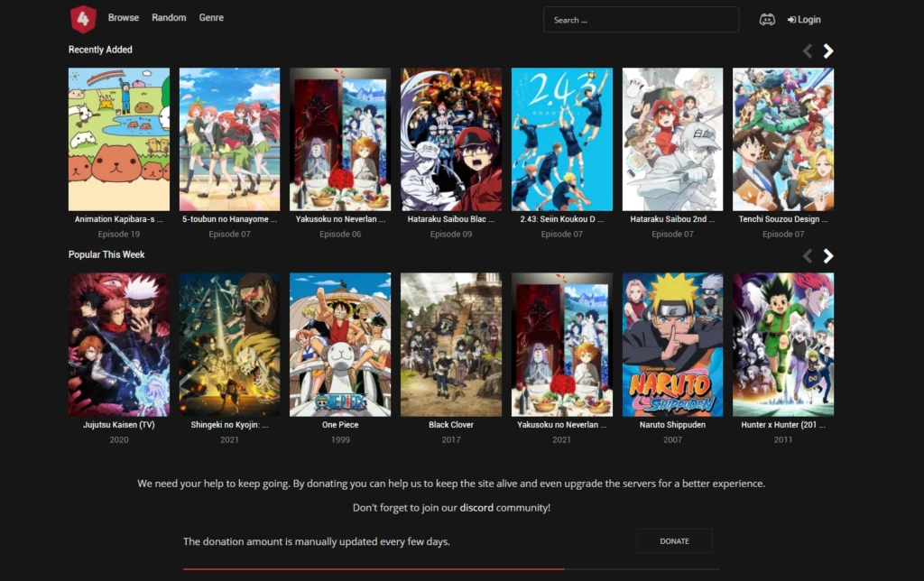
Task: Open Black Clover poster
Action: pos(451,344)
